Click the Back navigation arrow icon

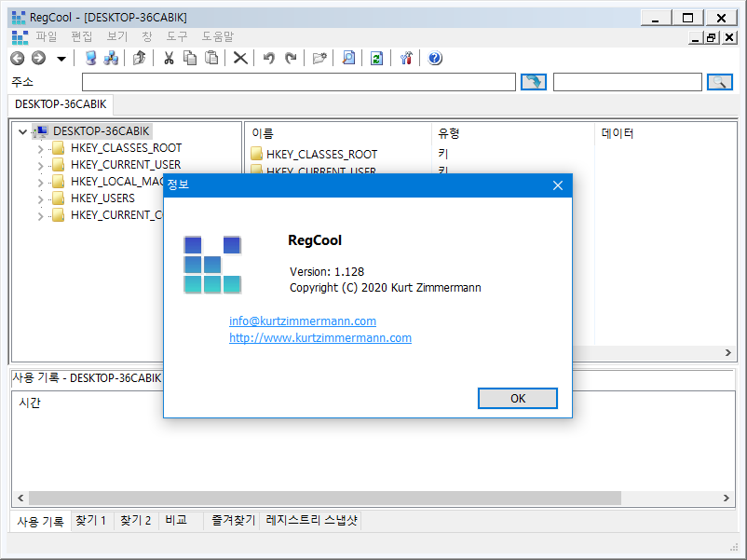tap(18, 58)
